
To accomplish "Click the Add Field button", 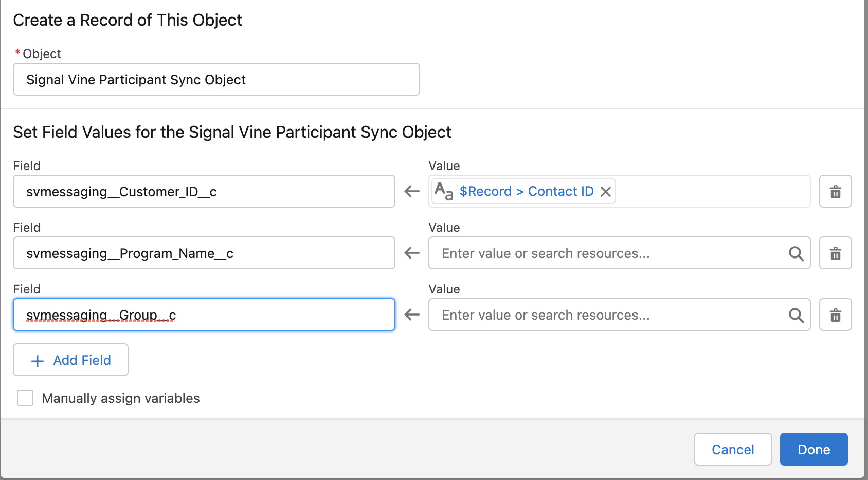I will click(70, 360).
